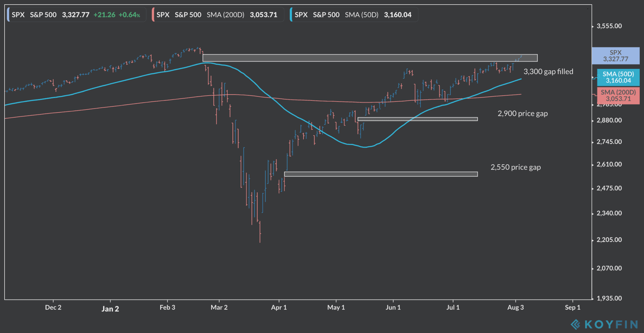Image resolution: width=644 pixels, height=333 pixels.
Task: Click the 2,610.00 price axis label
Action: [x=609, y=164]
